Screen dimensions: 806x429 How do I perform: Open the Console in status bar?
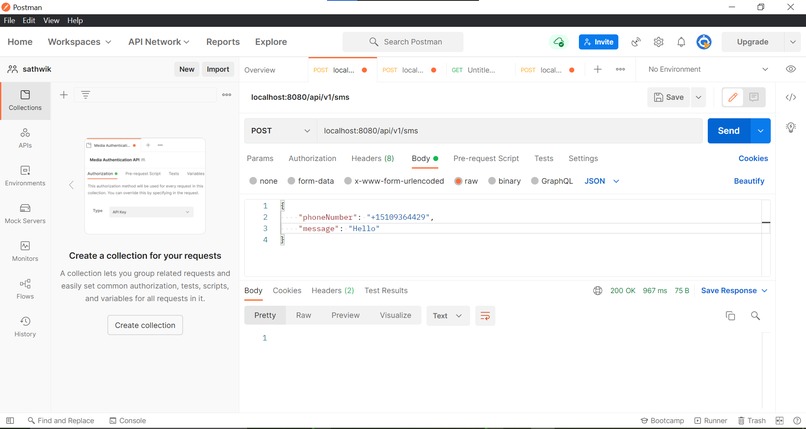point(128,420)
